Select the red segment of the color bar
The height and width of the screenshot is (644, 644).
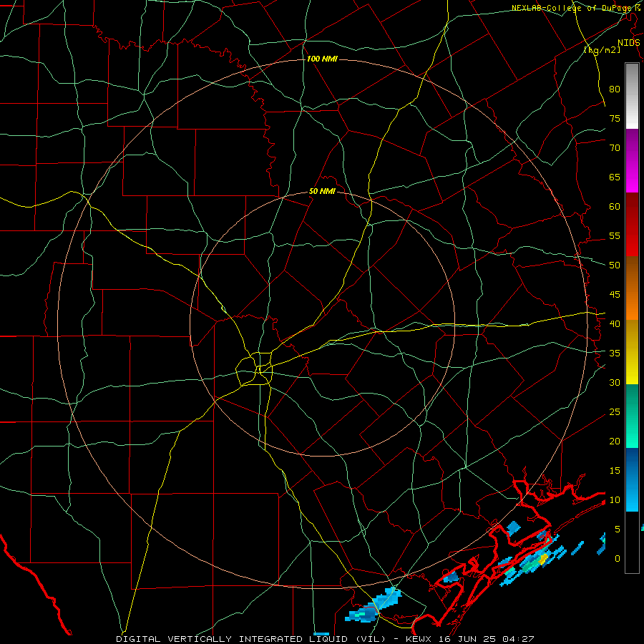click(632, 225)
